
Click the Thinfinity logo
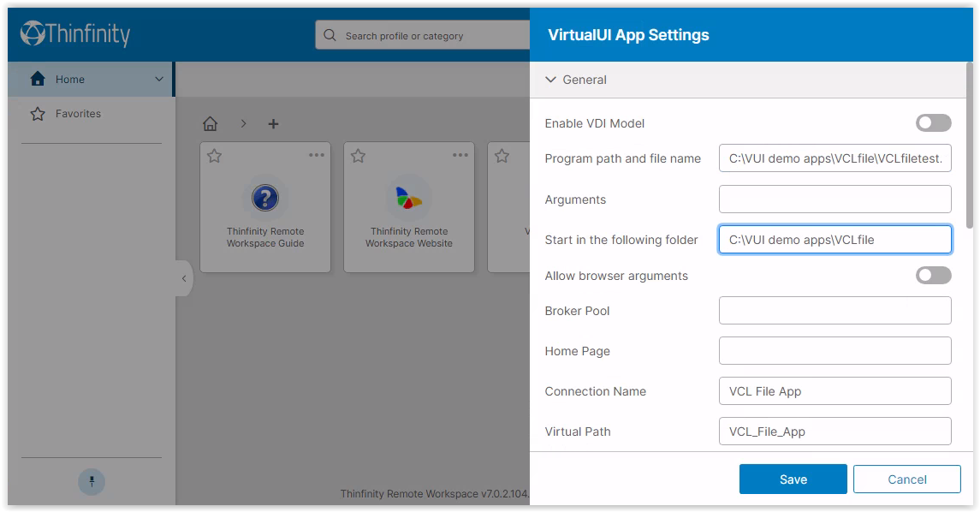point(75,33)
